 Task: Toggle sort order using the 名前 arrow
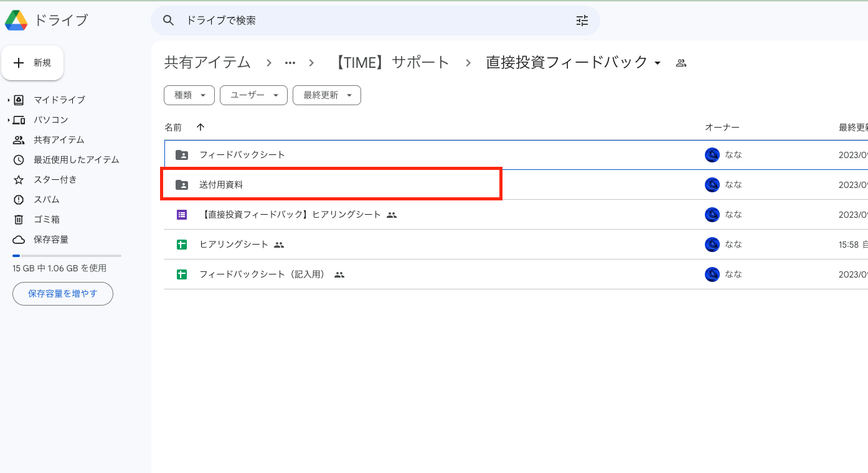[200, 127]
